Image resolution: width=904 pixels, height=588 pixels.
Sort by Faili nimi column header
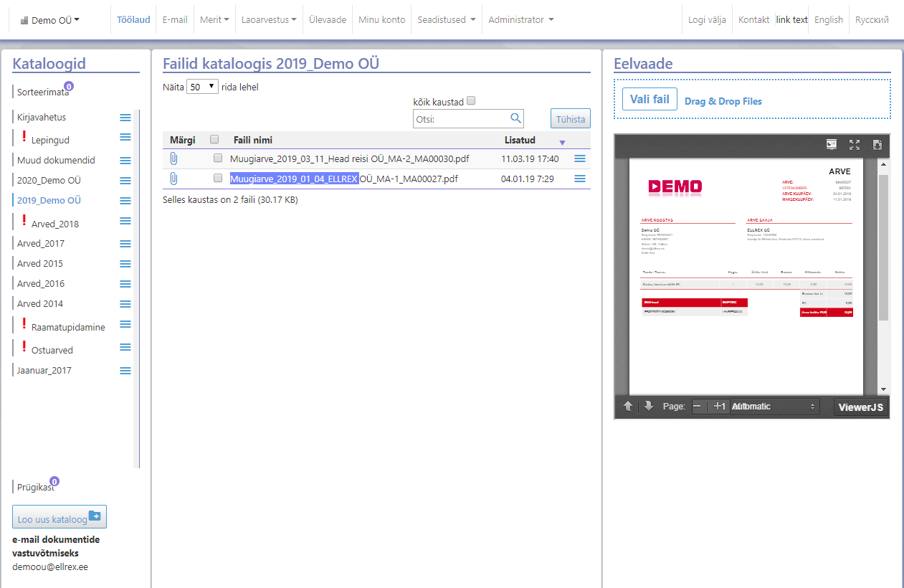(x=253, y=140)
